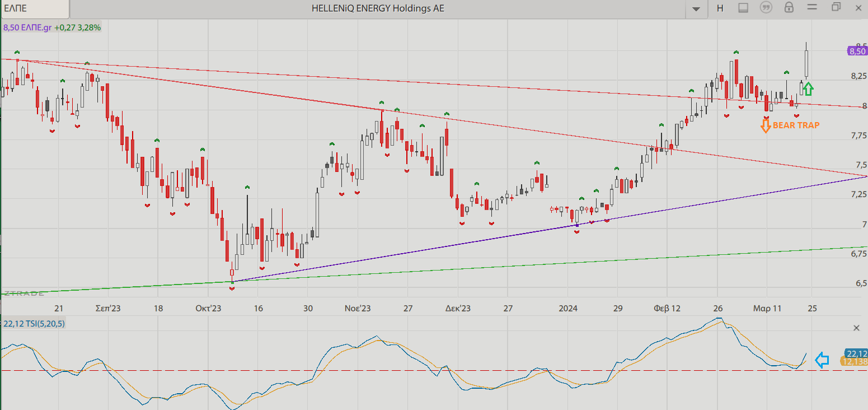This screenshot has width=868, height=410.
Task: Select the HELLENiQ ENERGY Holdings AE title
Action: coord(378,8)
